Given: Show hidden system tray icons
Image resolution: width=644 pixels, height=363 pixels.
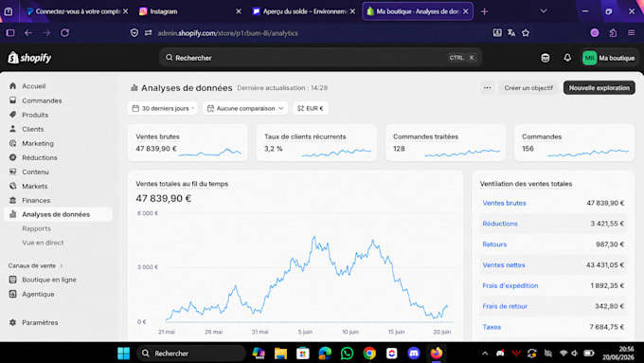Looking at the screenshot, I should pyautogui.click(x=485, y=354).
